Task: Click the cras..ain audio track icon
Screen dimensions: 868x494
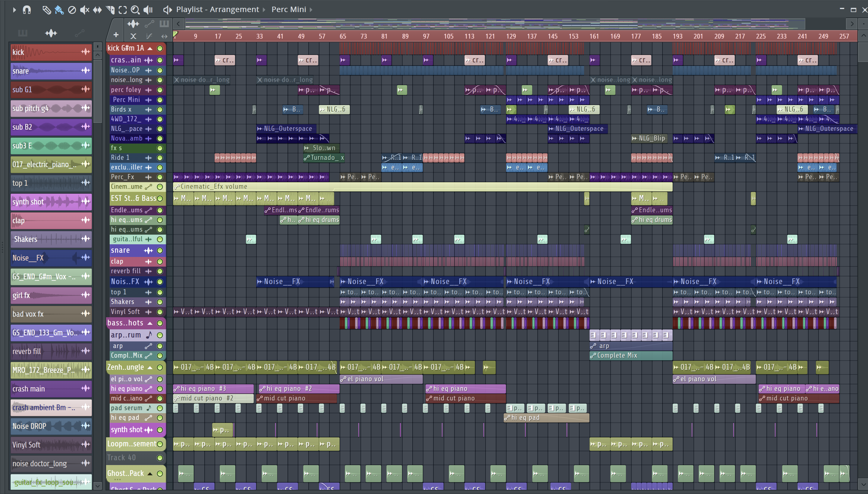Action: tap(148, 60)
